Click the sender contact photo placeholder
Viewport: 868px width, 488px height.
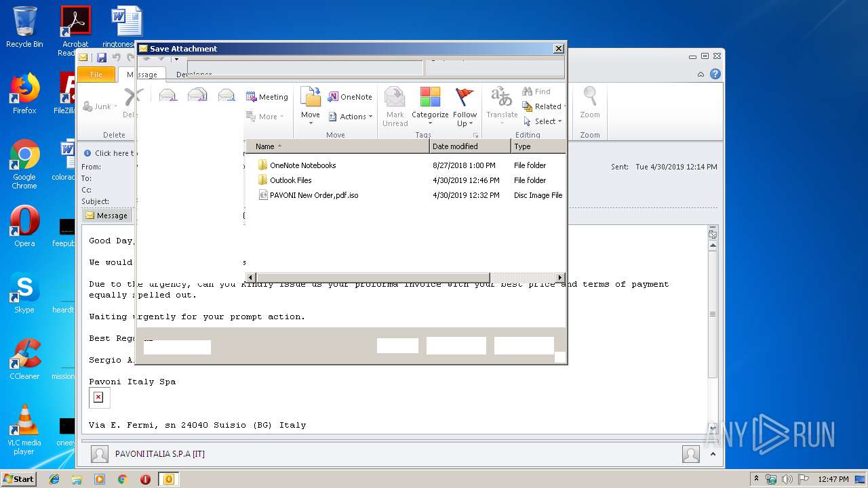coord(100,454)
